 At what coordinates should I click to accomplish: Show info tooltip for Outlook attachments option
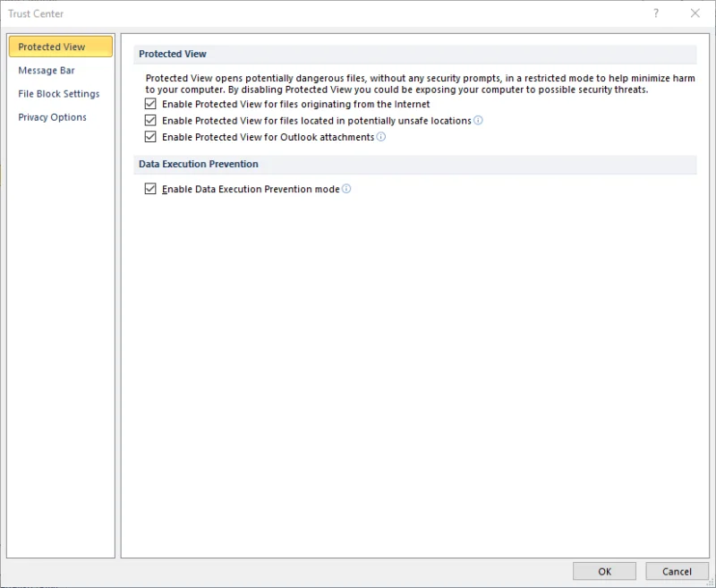381,137
